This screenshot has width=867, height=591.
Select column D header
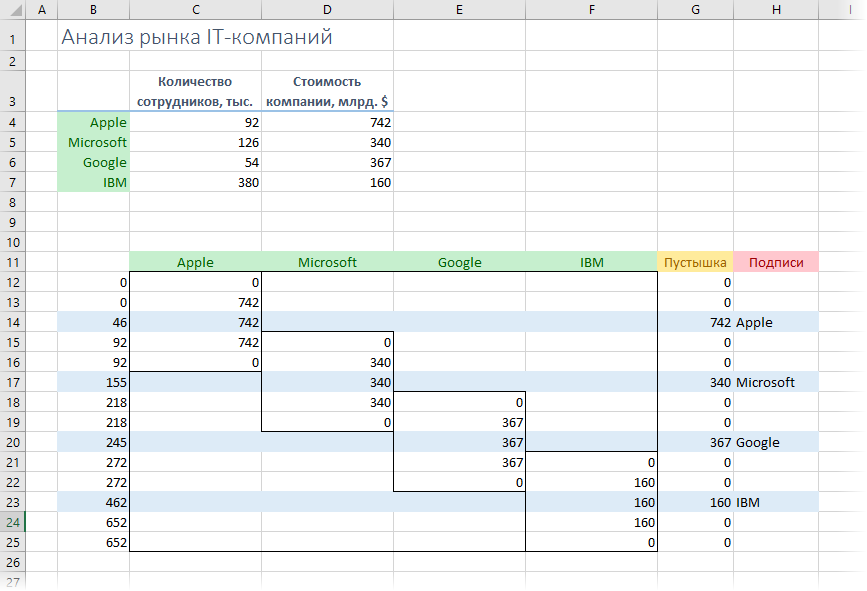pos(327,9)
